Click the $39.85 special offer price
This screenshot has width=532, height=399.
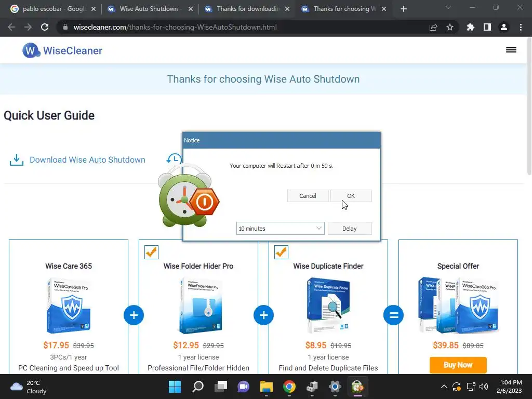[445, 345]
